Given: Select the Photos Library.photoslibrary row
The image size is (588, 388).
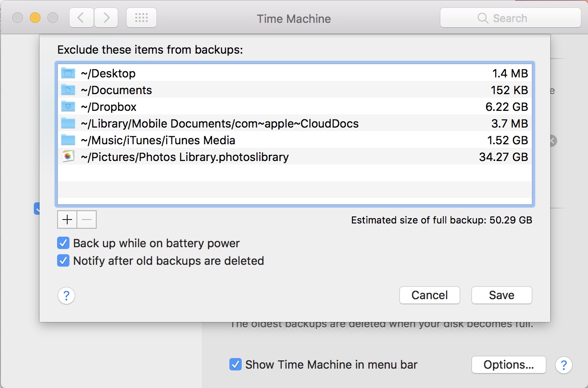Looking at the screenshot, I should tap(294, 157).
